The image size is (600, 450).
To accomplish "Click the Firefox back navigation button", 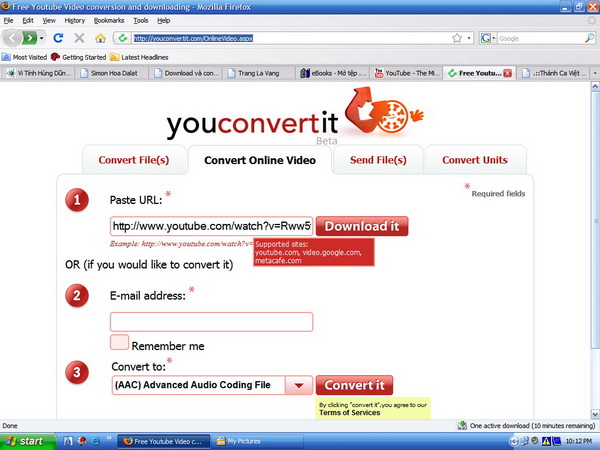I will 13,38.
